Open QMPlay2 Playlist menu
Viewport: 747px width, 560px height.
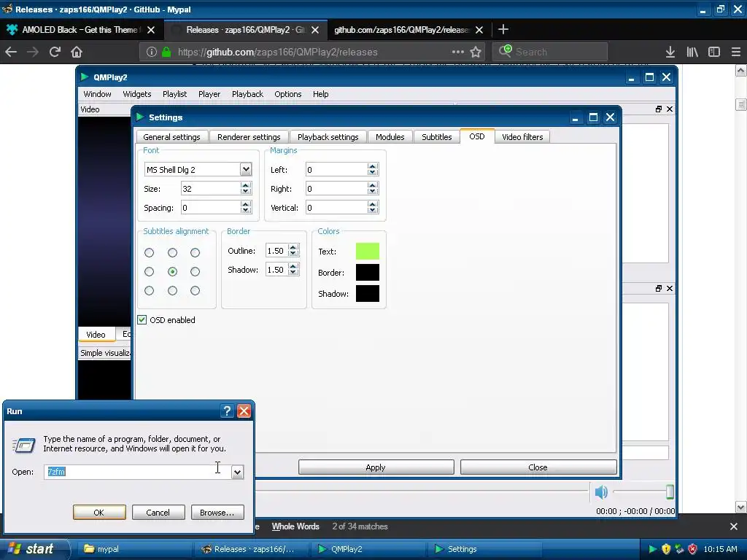pyautogui.click(x=174, y=94)
